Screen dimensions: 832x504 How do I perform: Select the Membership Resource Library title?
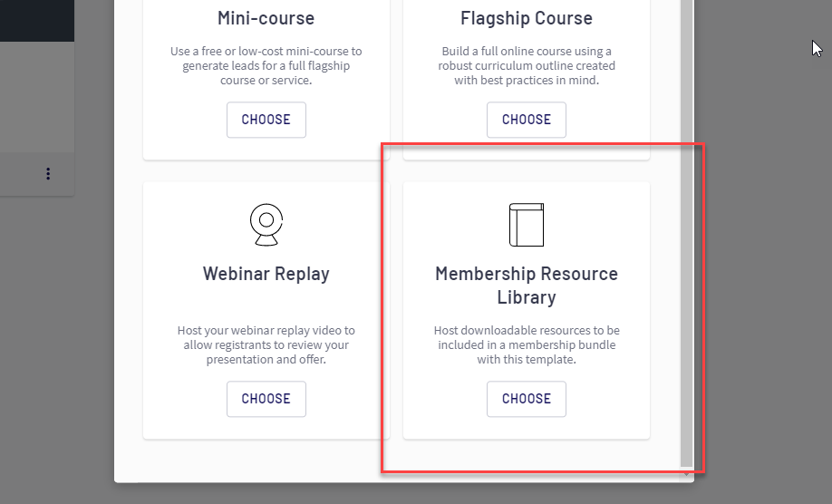point(527,286)
